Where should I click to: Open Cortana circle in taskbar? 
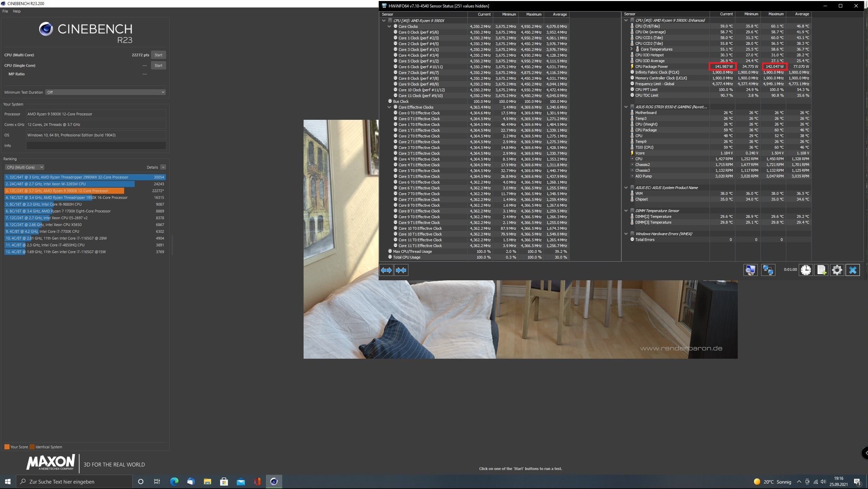(141, 482)
